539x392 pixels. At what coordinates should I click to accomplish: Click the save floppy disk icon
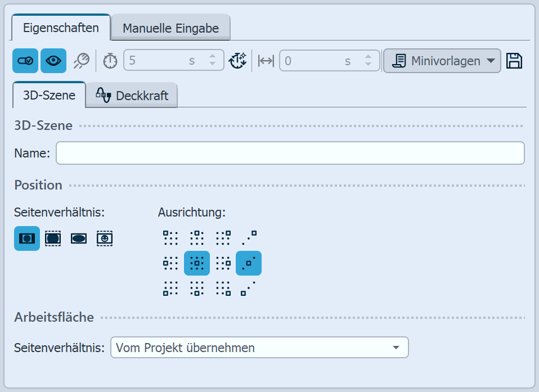514,61
